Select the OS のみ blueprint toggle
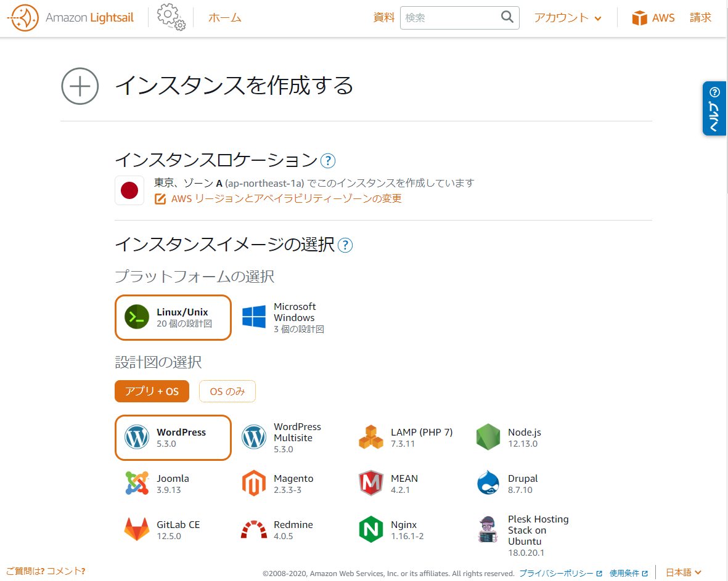The image size is (728, 581). (227, 391)
